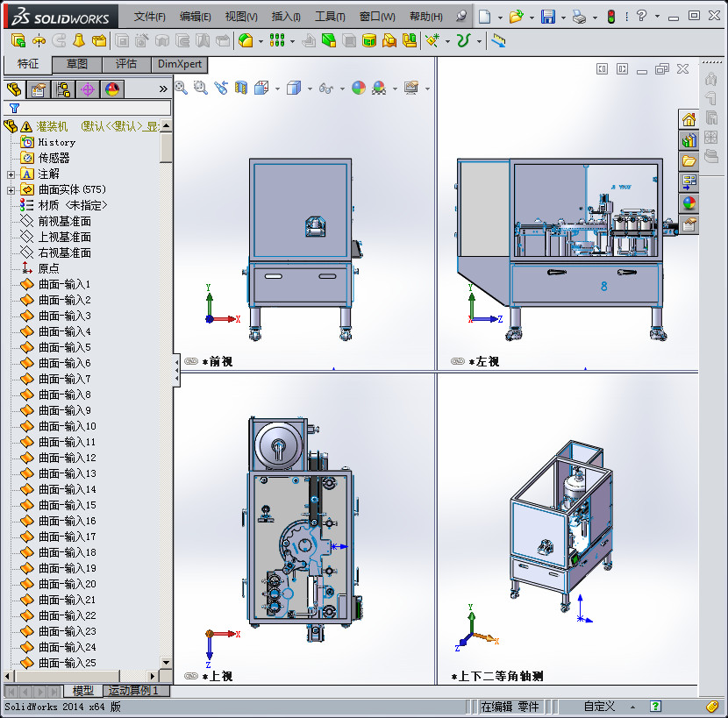Open the 文件(F) menu
This screenshot has height=718, width=728.
pos(149,17)
